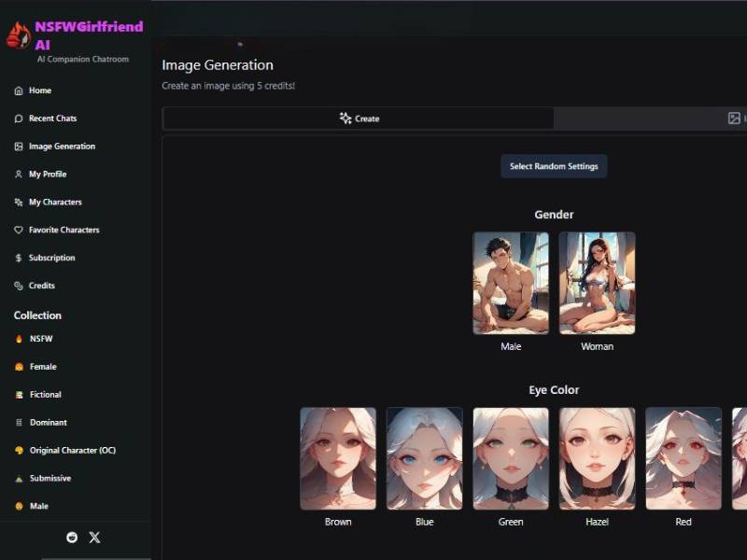Open the X social link
Viewport: 747px width, 560px height.
93,538
